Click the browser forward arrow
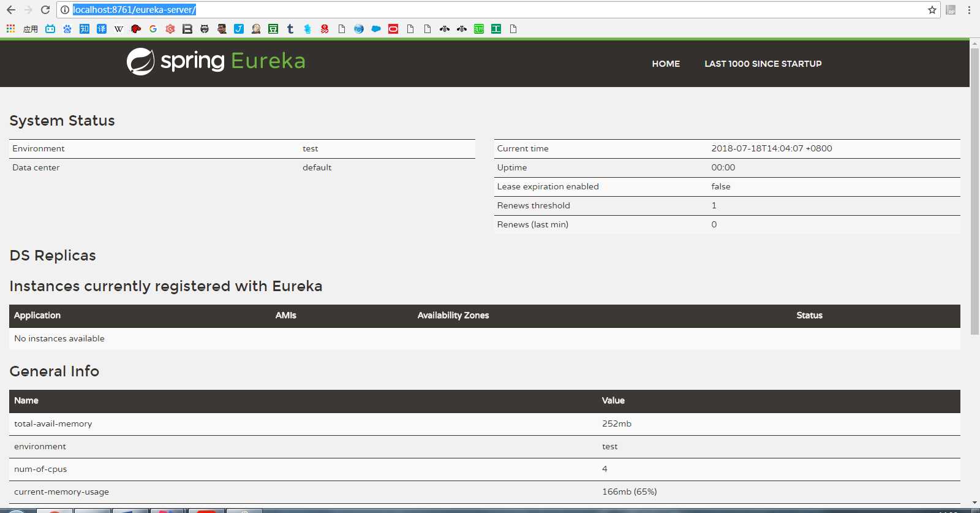Screen dimensions: 980x513 pyautogui.click(x=28, y=10)
